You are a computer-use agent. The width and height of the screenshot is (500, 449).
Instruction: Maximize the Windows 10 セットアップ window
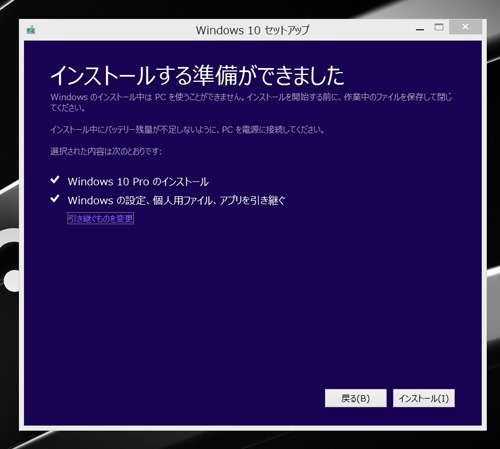[439, 27]
